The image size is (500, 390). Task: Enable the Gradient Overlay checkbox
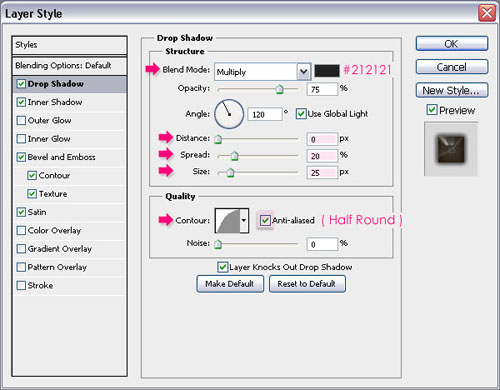click(21, 249)
